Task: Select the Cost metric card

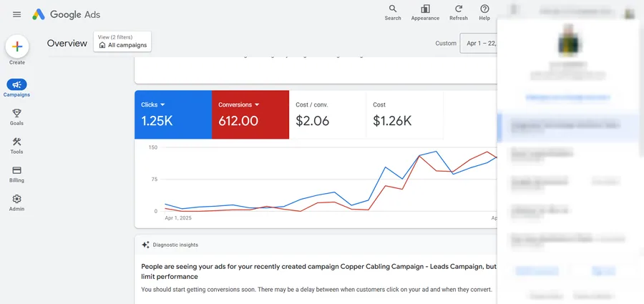Action: point(404,114)
